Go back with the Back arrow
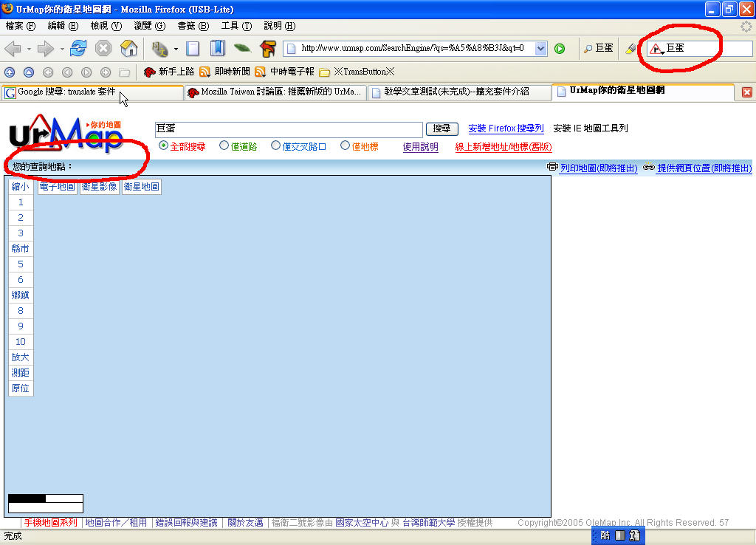The width and height of the screenshot is (756, 545). click(x=13, y=48)
